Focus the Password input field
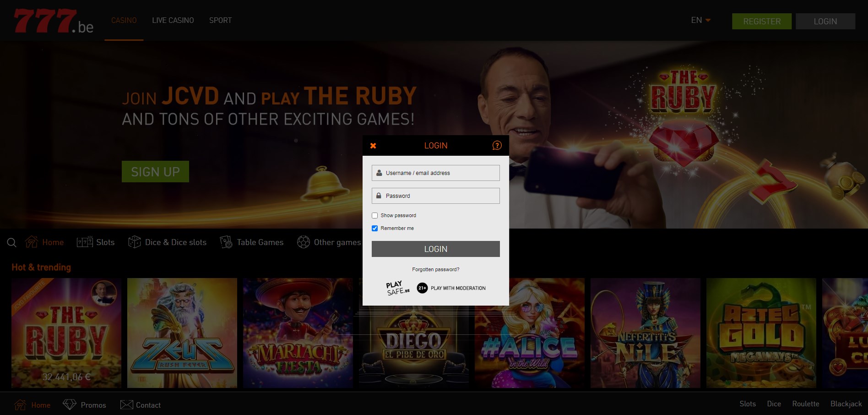Screen dimensions: 868x415 pyautogui.click(x=436, y=196)
